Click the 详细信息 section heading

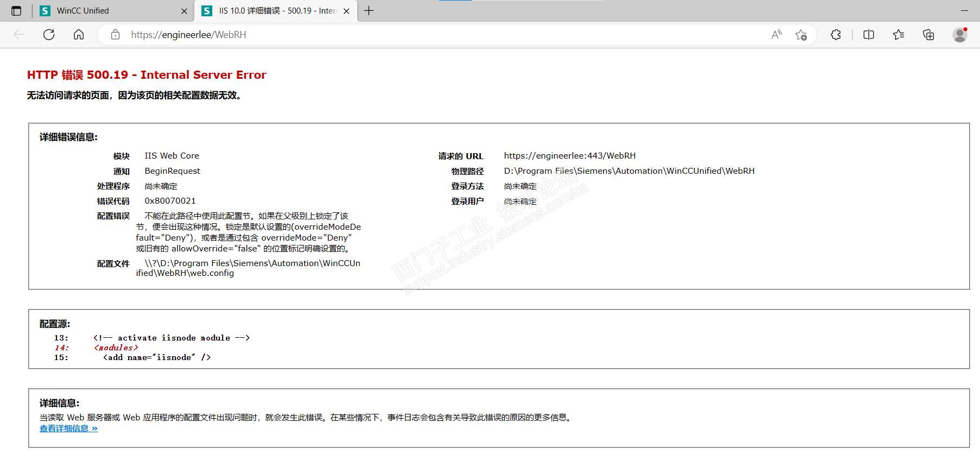[60, 404]
